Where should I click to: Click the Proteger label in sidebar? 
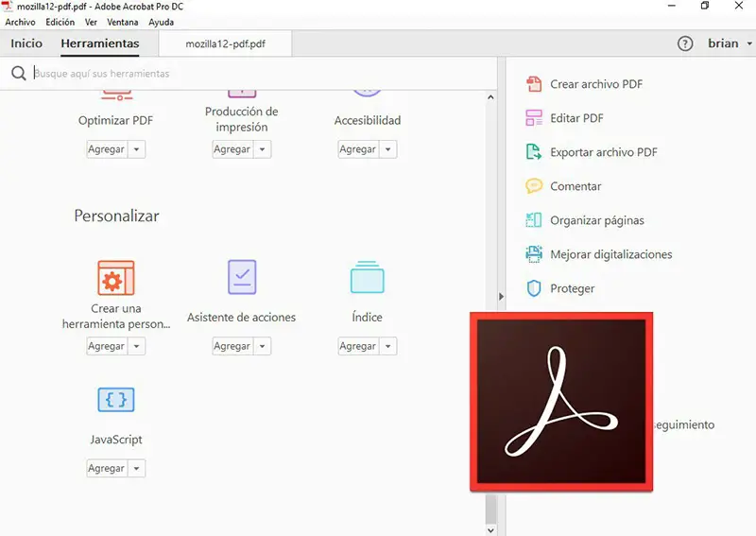coord(573,288)
